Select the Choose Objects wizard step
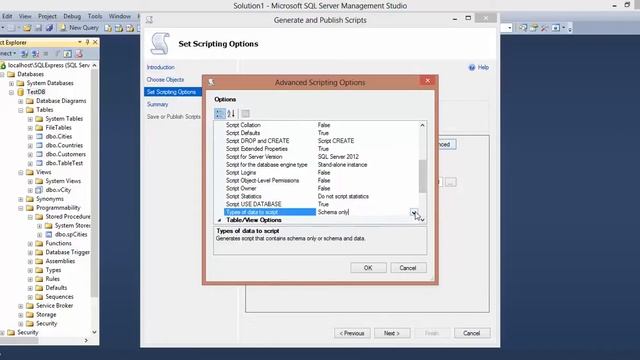This screenshot has height=360, width=640. tap(165, 80)
